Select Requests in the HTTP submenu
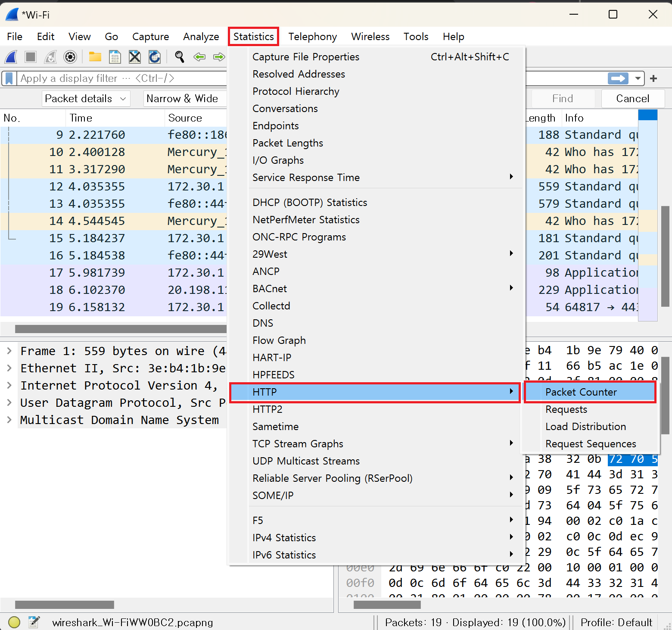The image size is (672, 630). pyautogui.click(x=590, y=409)
